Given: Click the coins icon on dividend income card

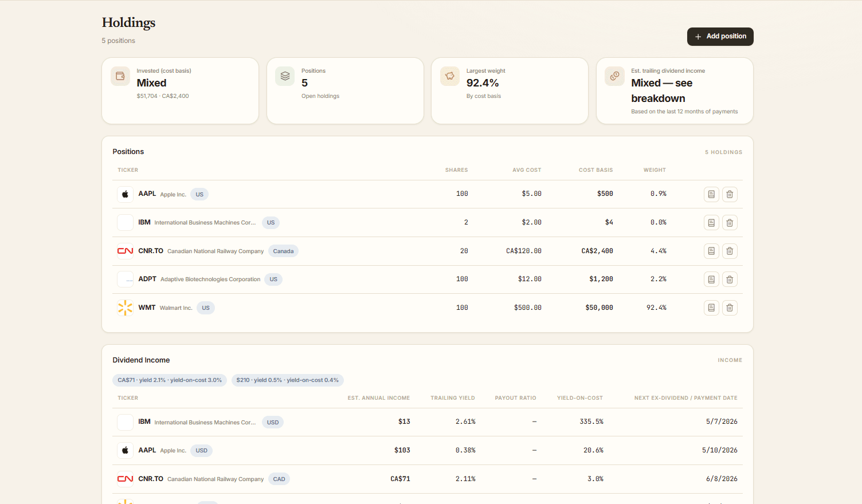Looking at the screenshot, I should coord(614,76).
